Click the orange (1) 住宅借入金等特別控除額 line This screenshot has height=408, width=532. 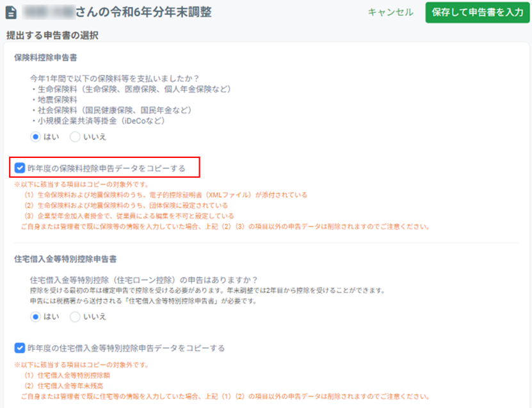(x=67, y=375)
